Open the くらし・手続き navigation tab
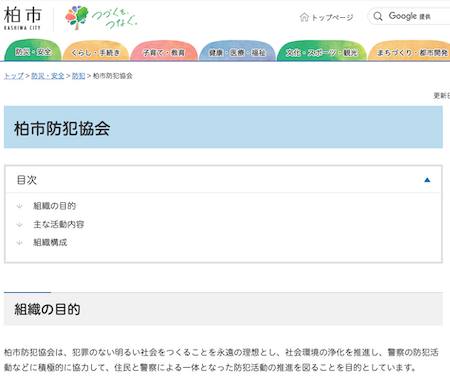Image resolution: width=450 pixels, height=384 pixels. [96, 52]
